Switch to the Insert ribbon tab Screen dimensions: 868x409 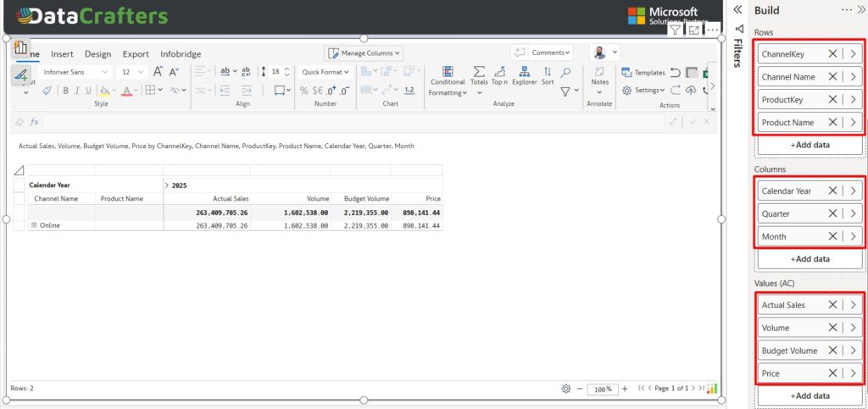(62, 53)
